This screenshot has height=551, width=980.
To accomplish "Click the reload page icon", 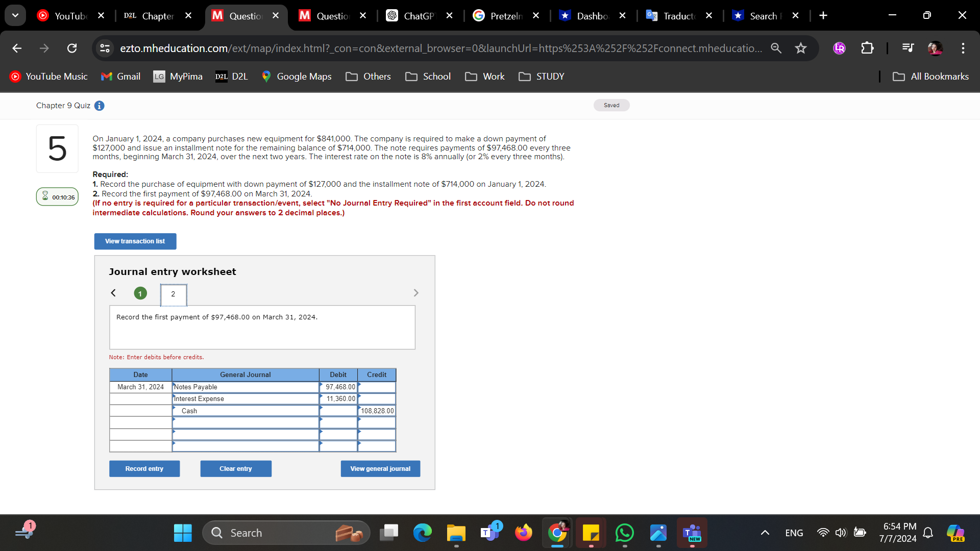I will pyautogui.click(x=72, y=48).
